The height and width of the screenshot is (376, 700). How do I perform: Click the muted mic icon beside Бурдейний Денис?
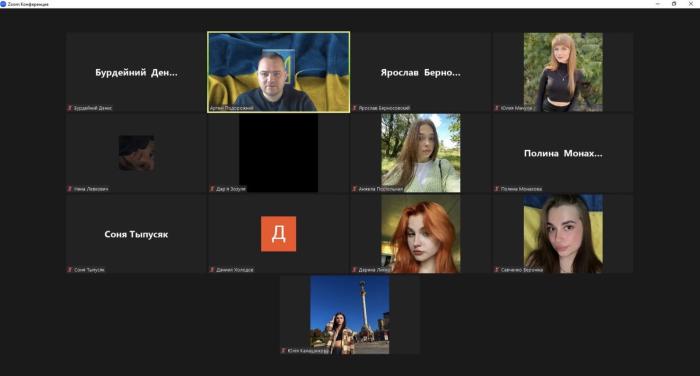[x=70, y=108]
